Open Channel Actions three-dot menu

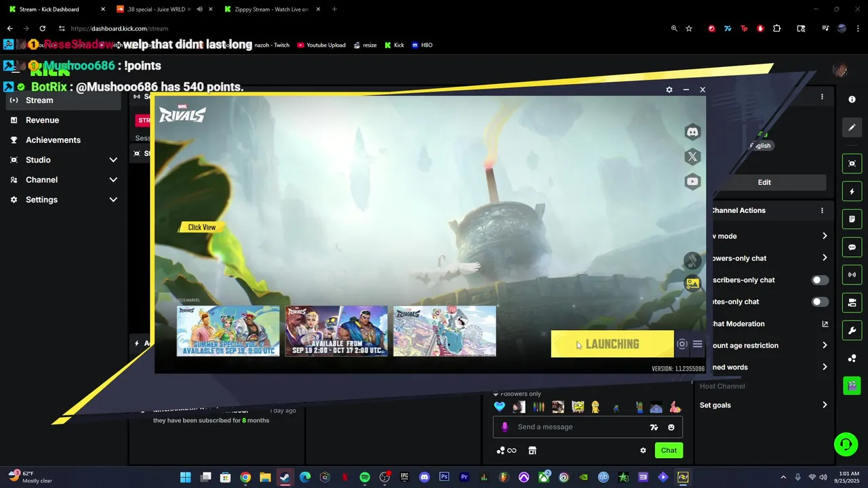tap(822, 211)
